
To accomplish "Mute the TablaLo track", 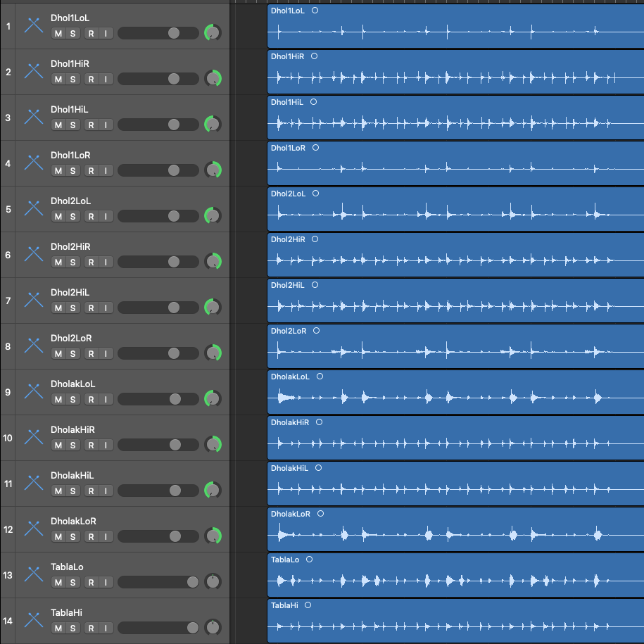I will pyautogui.click(x=58, y=582).
